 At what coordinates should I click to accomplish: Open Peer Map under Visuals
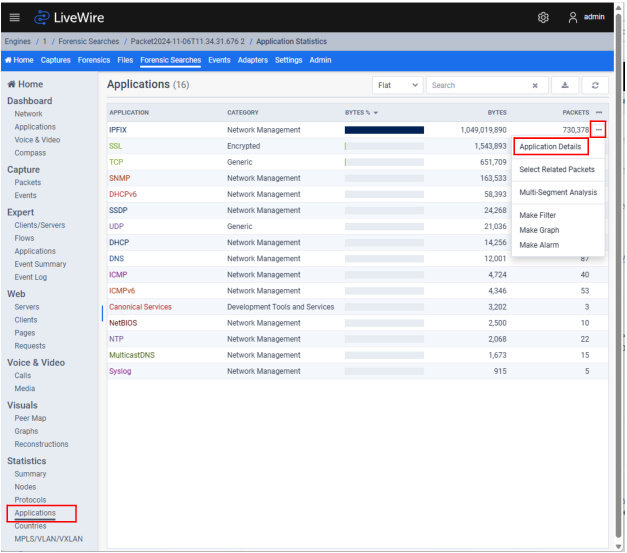tap(30, 418)
